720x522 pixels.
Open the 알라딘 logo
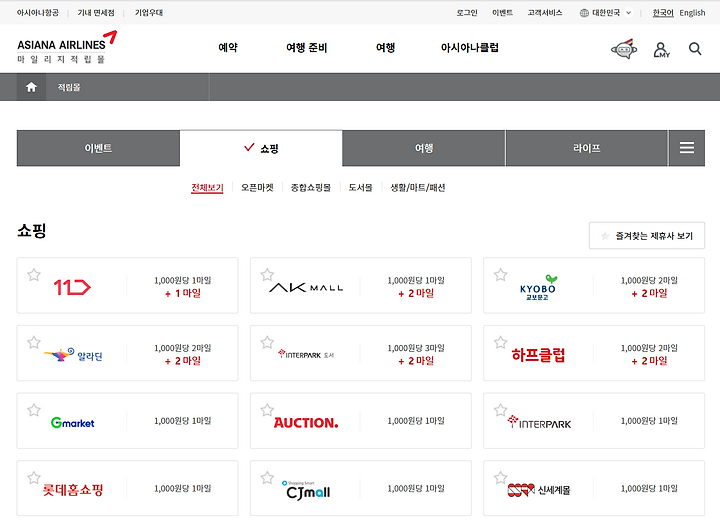(73, 355)
